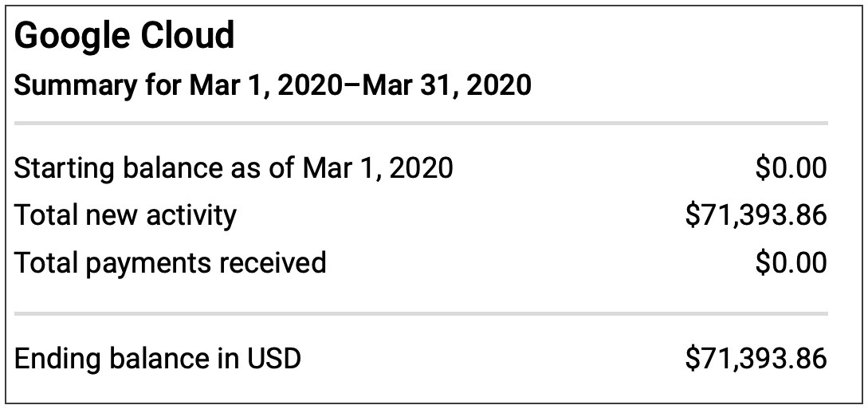Select the Starting balance $0.00 amount
Viewport: 868px width, 413px height.
(x=791, y=167)
